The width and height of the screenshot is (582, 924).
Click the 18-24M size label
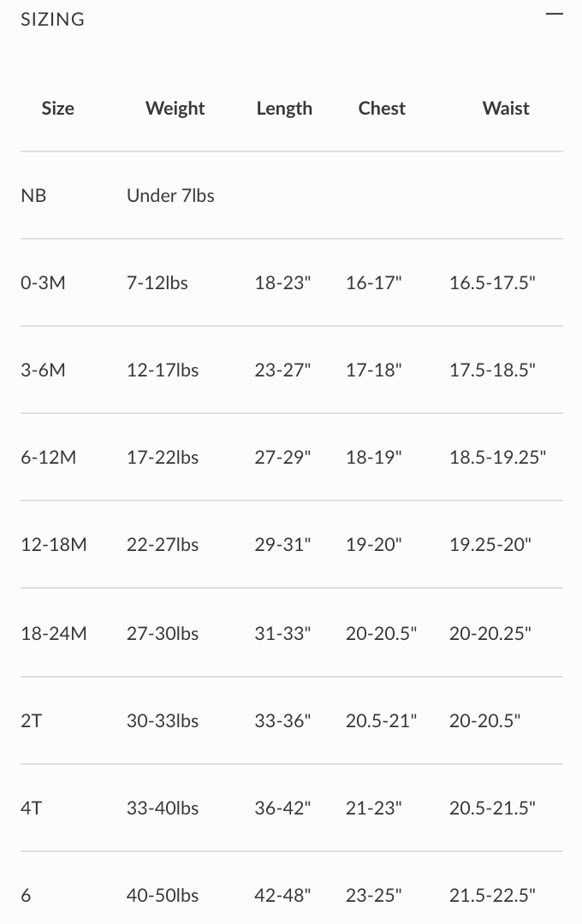(53, 634)
